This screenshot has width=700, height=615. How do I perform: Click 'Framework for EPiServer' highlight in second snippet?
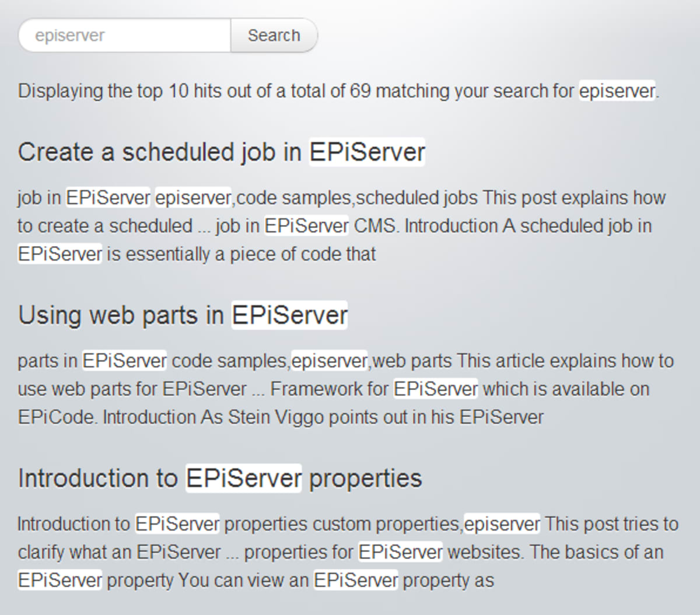436,388
